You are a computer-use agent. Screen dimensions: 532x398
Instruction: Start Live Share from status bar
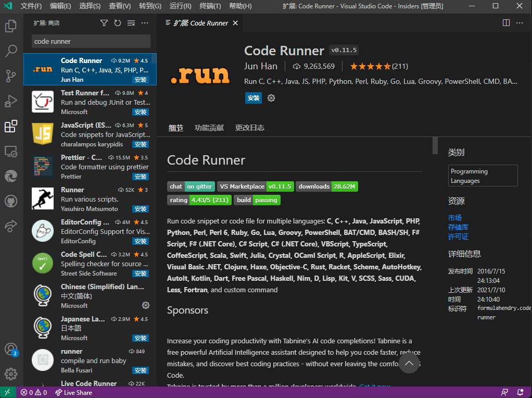[x=73, y=393]
